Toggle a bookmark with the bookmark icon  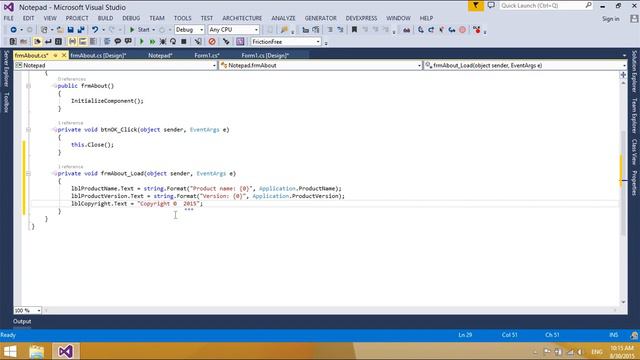(x=354, y=30)
